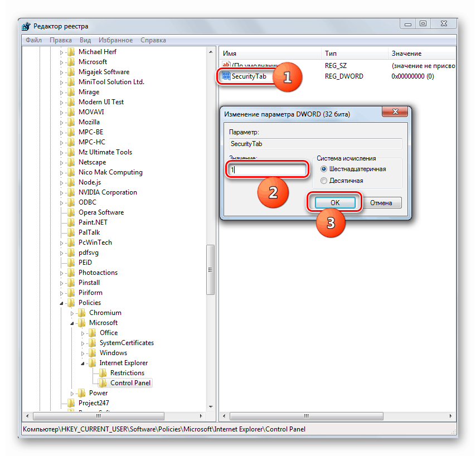
Task: Open the Справка menu
Action: click(153, 40)
